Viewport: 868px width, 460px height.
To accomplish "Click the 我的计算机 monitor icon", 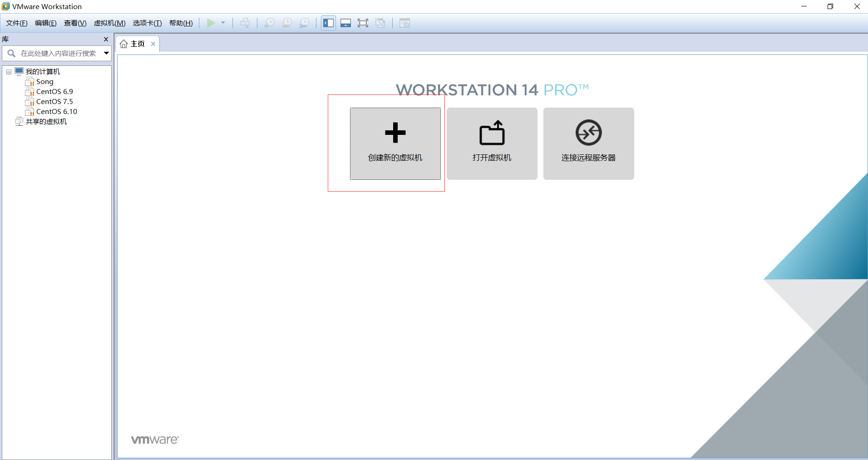I will tap(19, 72).
